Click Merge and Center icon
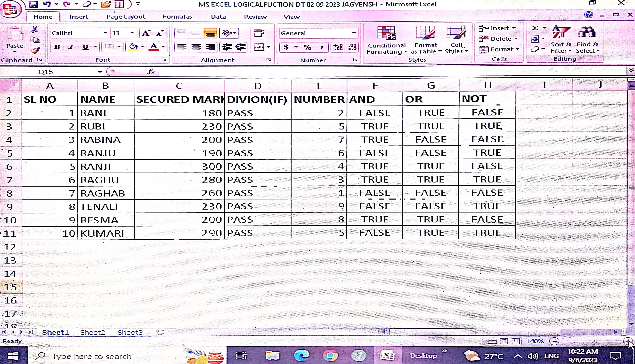The width and height of the screenshot is (635, 364). click(259, 47)
